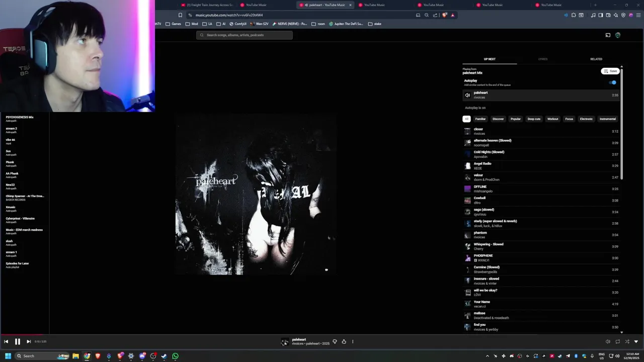
Task: Open Steam from the taskbar
Action: pyautogui.click(x=164, y=356)
